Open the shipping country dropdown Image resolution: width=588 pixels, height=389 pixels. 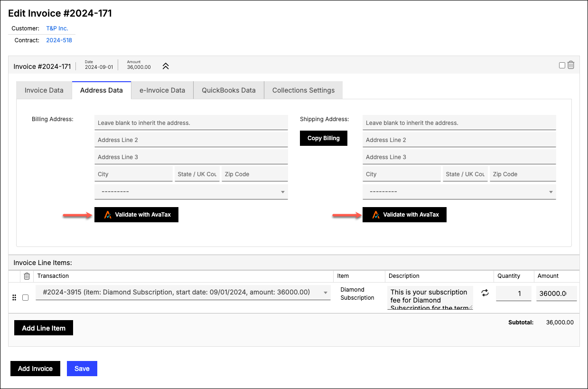click(459, 191)
